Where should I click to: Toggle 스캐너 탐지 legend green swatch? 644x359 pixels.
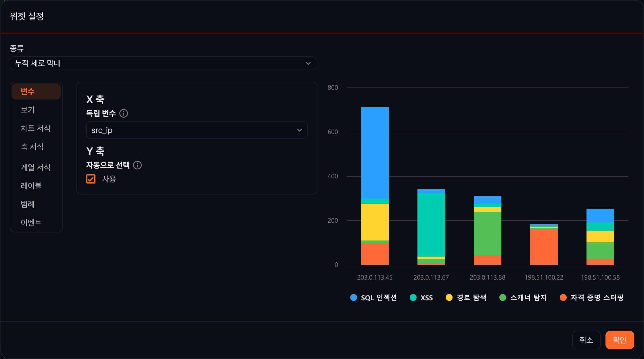coord(503,297)
